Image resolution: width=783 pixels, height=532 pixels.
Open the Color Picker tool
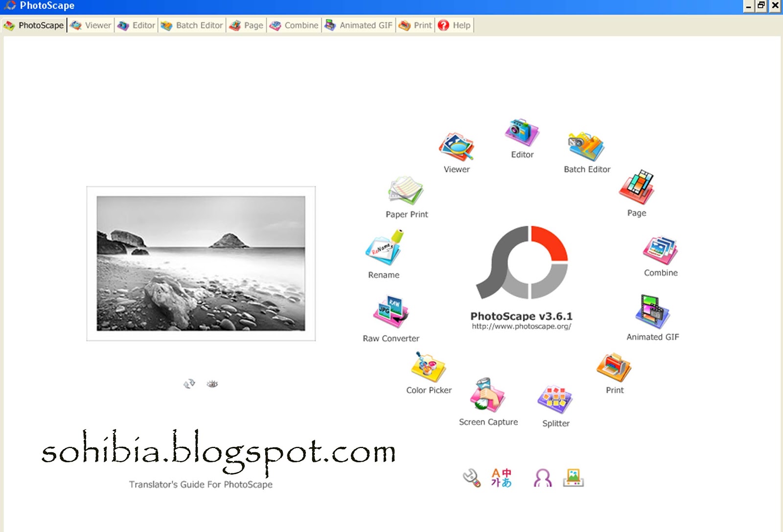(x=428, y=367)
